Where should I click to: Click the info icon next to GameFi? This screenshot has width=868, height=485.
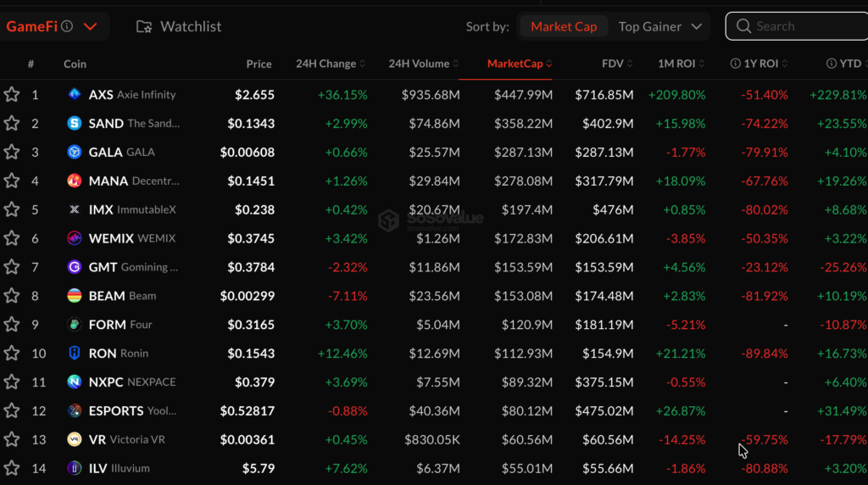[67, 26]
